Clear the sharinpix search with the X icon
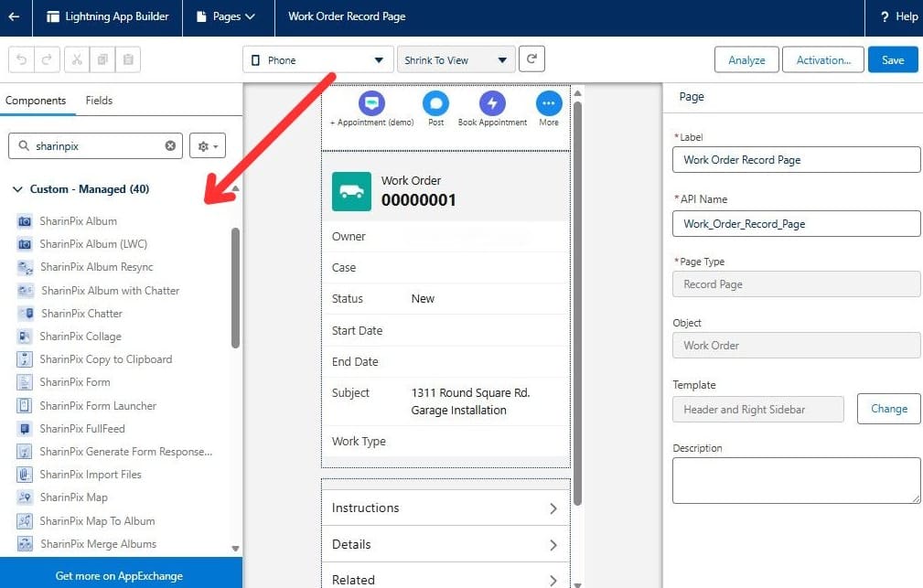 coord(169,145)
